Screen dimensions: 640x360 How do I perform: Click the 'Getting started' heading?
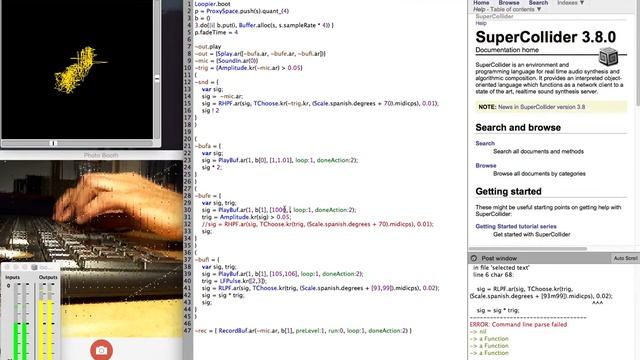click(508, 191)
